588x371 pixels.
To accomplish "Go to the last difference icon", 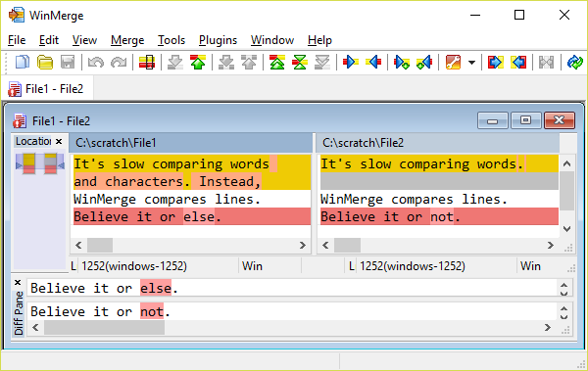I will (322, 62).
